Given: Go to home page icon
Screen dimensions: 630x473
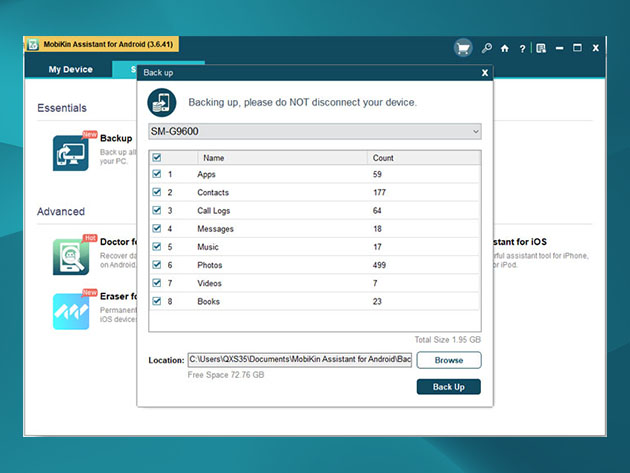Looking at the screenshot, I should click(505, 49).
